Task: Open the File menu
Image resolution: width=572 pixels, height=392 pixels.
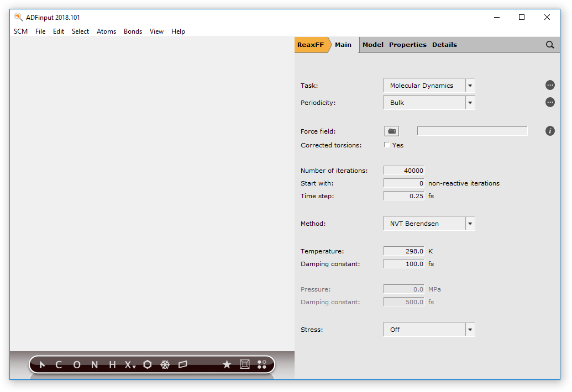Action: pos(40,31)
